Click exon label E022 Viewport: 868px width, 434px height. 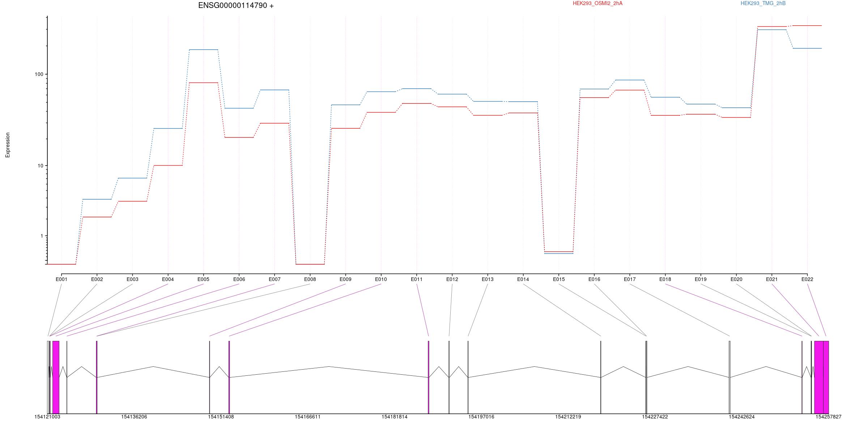[807, 279]
